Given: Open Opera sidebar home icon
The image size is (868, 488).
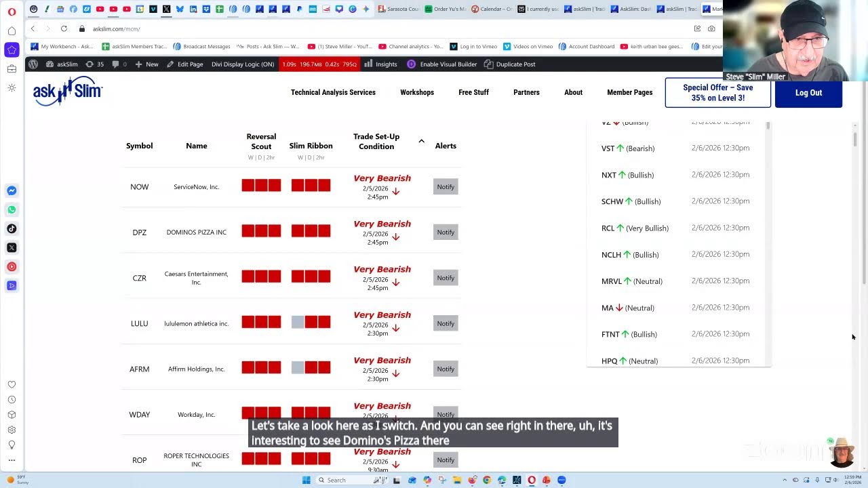Looking at the screenshot, I should point(12,30).
